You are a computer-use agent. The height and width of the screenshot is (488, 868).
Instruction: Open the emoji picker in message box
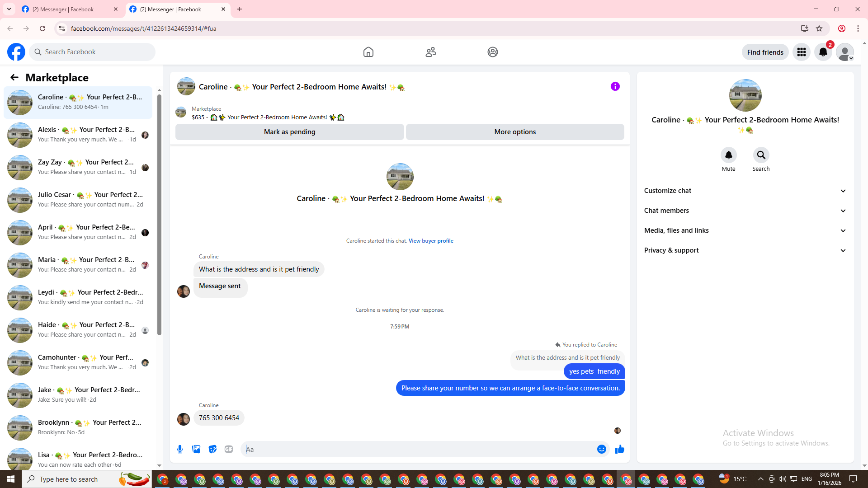tap(601, 449)
